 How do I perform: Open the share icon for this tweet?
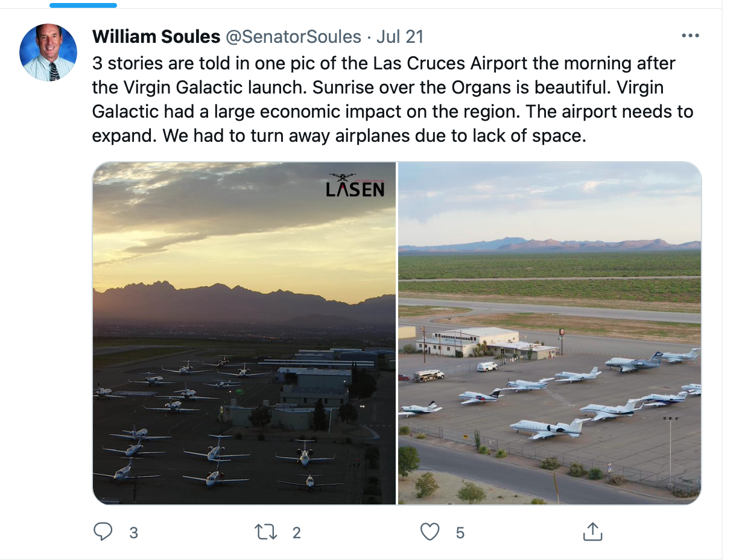(x=592, y=532)
